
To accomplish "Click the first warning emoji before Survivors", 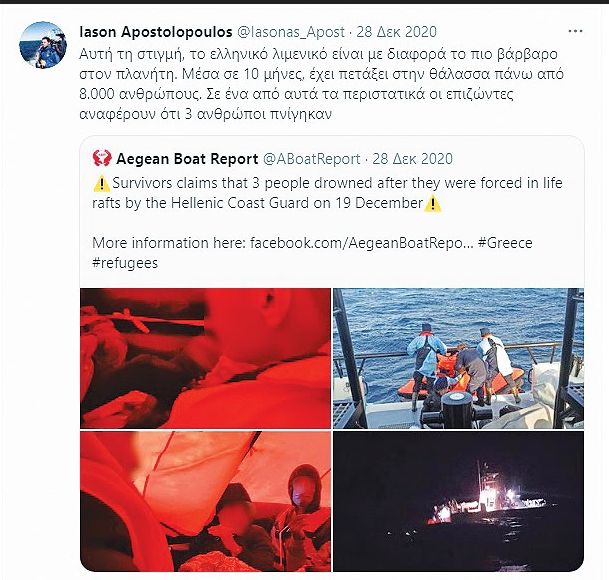I will pos(102,183).
